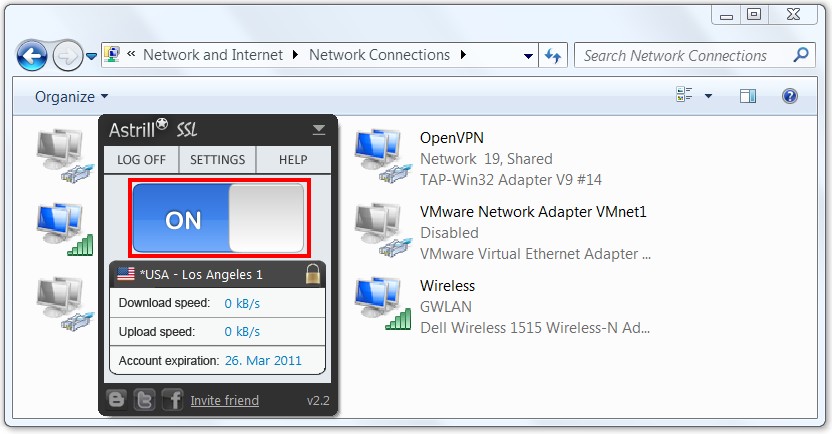Select the Wireless GWLAN connection icon
832x434 pixels.
tap(383, 304)
